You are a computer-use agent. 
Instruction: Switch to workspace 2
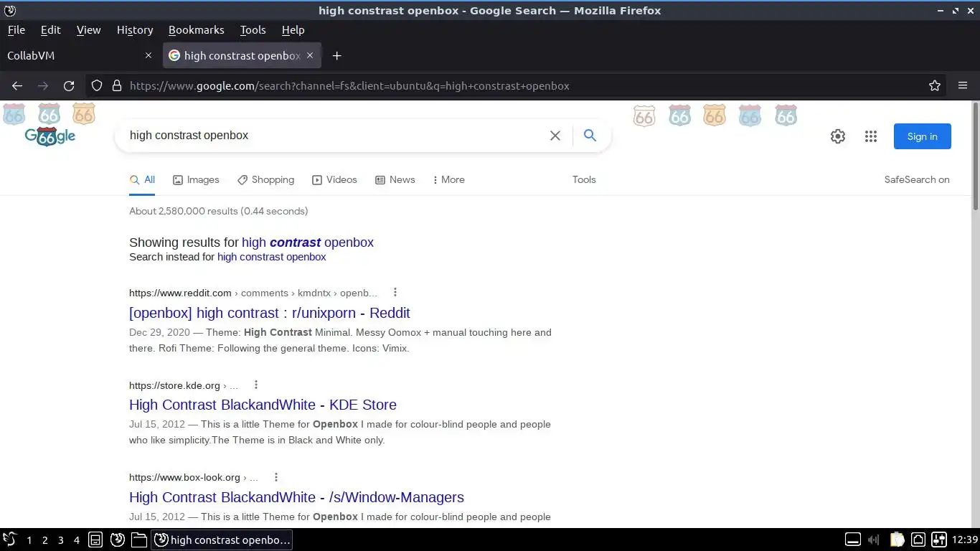pos(44,540)
